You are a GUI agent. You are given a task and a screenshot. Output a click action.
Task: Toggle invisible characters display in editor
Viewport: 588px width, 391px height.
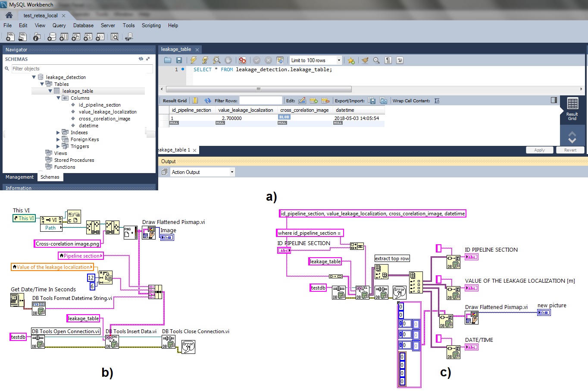click(x=388, y=60)
